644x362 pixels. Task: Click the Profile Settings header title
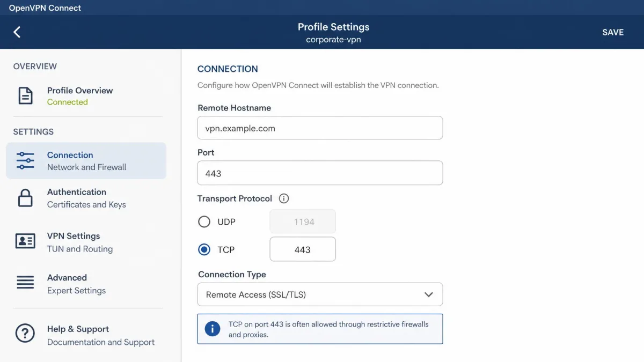333,27
